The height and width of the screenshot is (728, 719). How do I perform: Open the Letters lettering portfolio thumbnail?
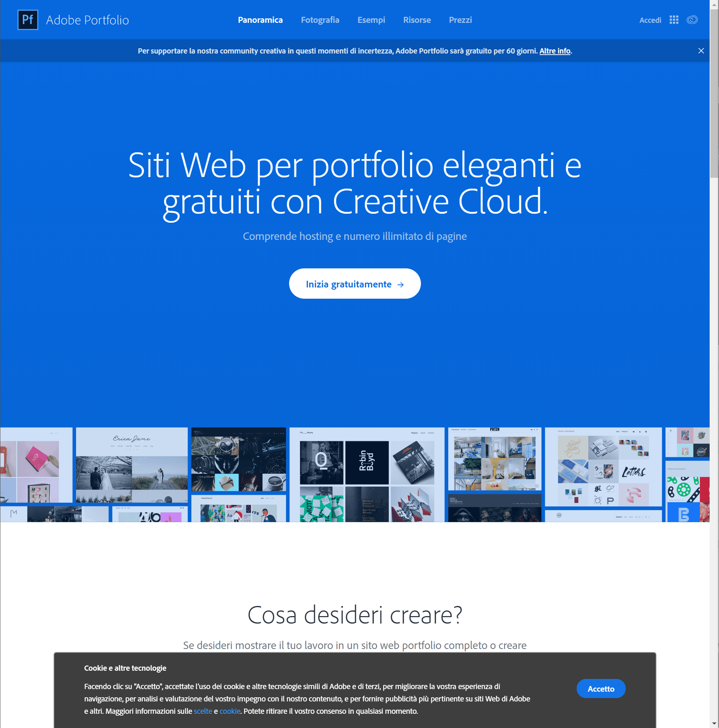(x=603, y=466)
